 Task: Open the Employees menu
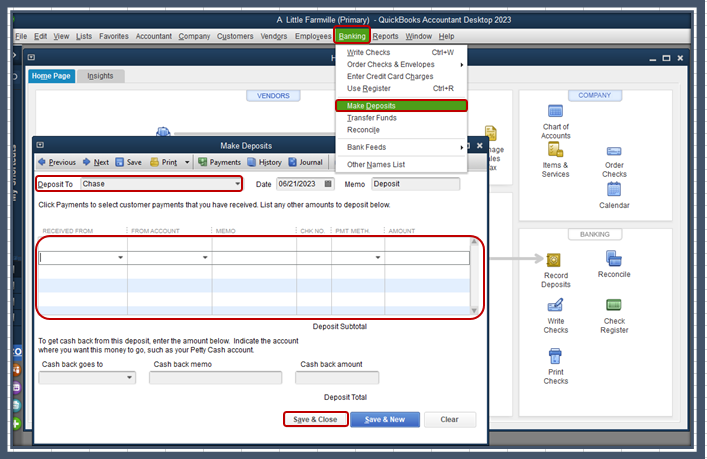click(x=313, y=36)
